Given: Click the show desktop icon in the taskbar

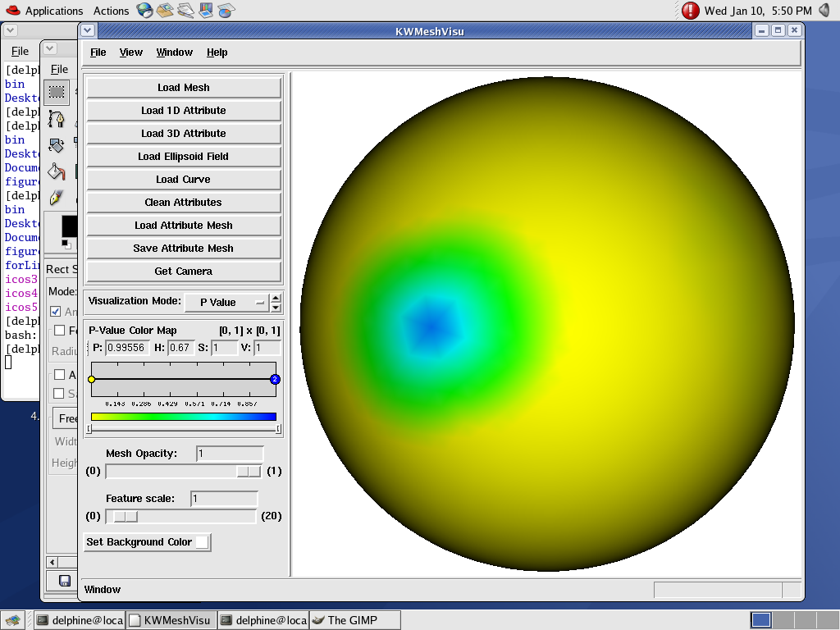Looking at the screenshot, I should pyautogui.click(x=14, y=620).
